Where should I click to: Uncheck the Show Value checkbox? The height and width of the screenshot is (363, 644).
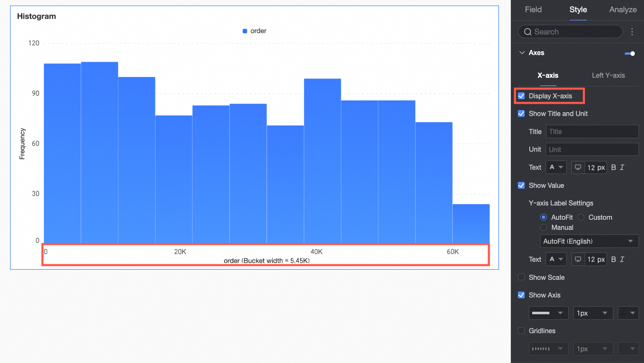[x=521, y=185]
